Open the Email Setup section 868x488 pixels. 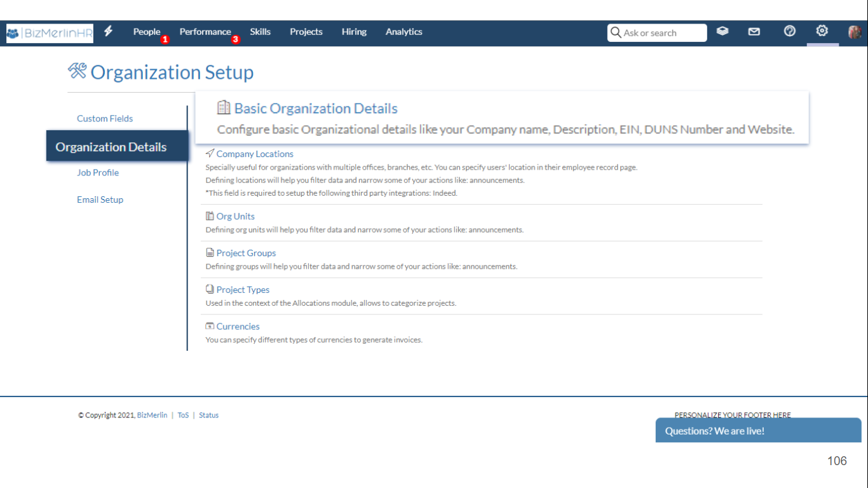pos(100,199)
